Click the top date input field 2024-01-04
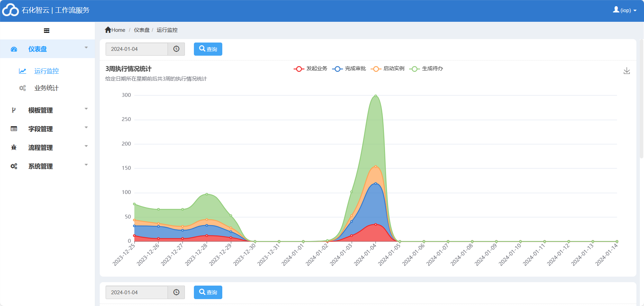The image size is (644, 306). point(137,49)
